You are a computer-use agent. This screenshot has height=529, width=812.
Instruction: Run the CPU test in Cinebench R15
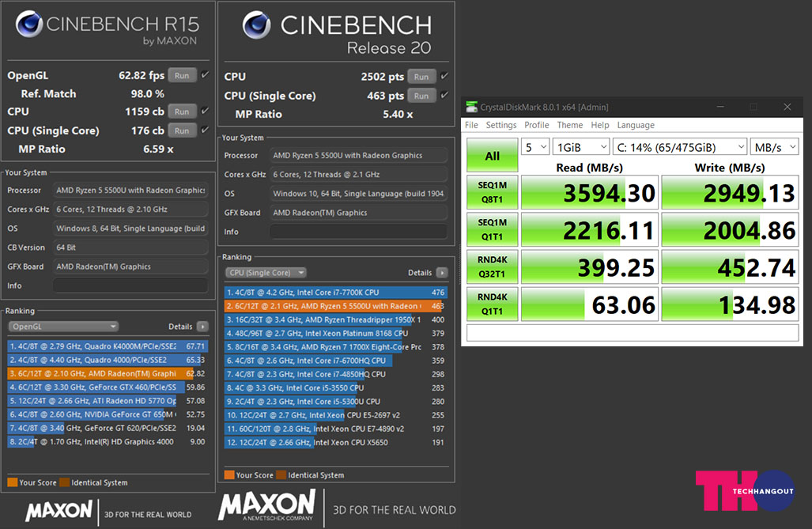pyautogui.click(x=183, y=111)
